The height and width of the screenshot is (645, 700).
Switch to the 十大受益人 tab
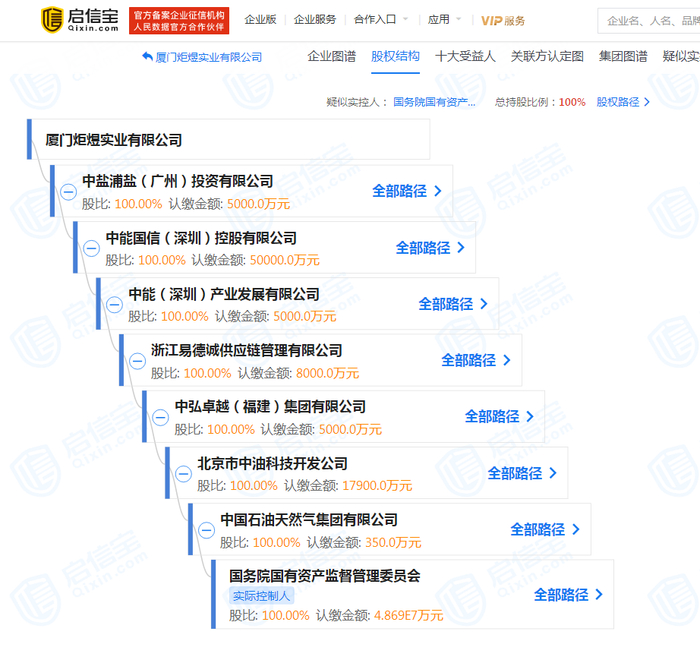pyautogui.click(x=465, y=56)
